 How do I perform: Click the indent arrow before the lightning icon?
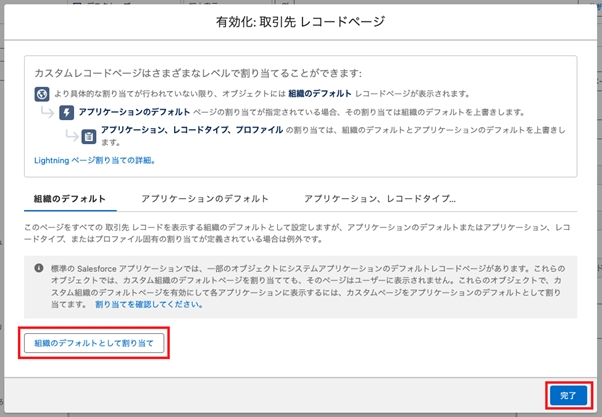pos(47,115)
